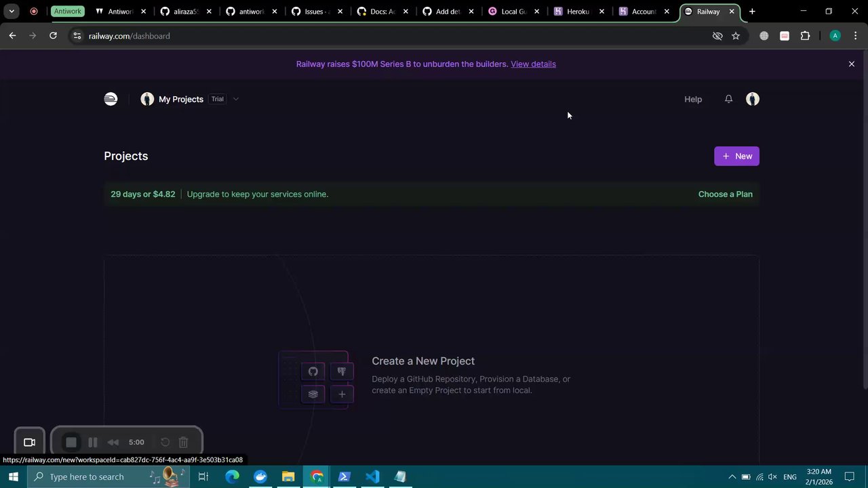Dismiss the Series B announcement banner
The width and height of the screenshot is (868, 488).
[852, 64]
